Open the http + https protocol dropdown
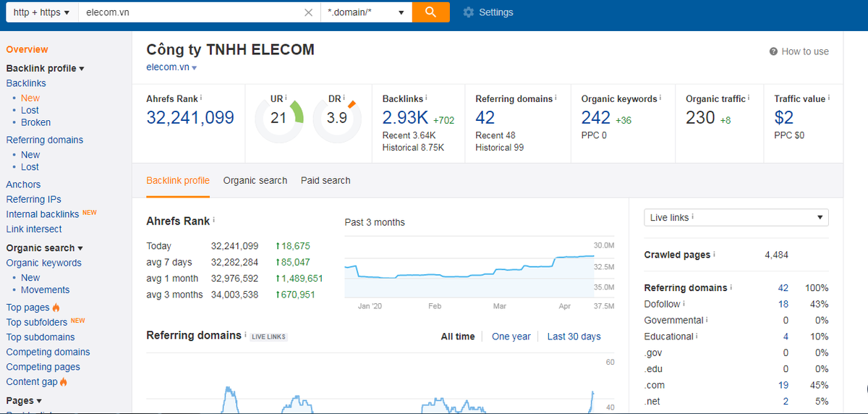 click(42, 12)
